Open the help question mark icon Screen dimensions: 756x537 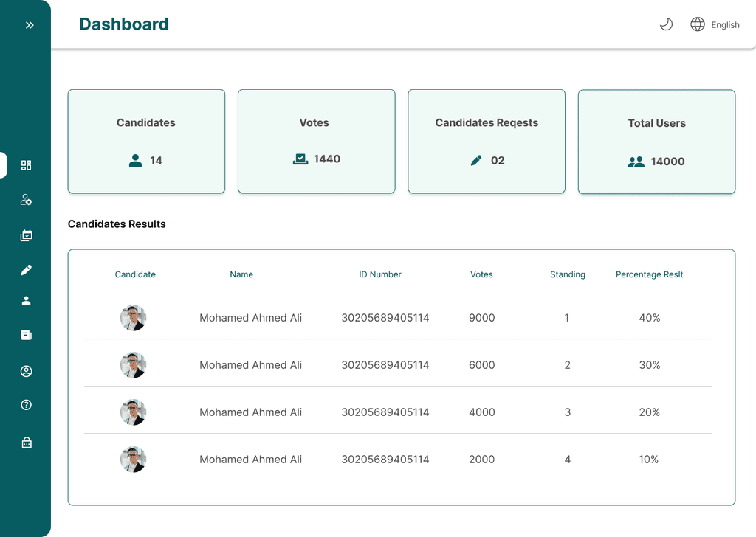point(27,405)
